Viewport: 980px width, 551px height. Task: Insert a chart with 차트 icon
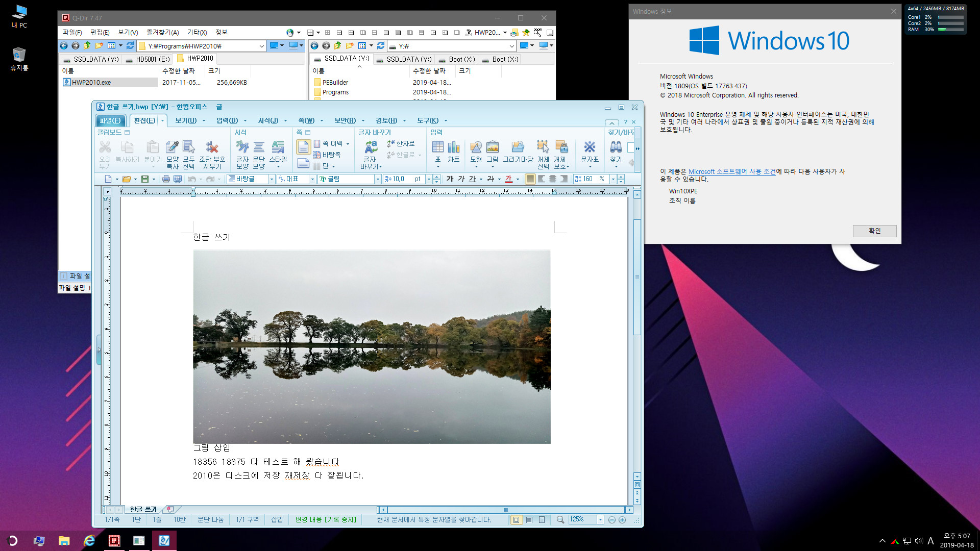click(x=454, y=152)
